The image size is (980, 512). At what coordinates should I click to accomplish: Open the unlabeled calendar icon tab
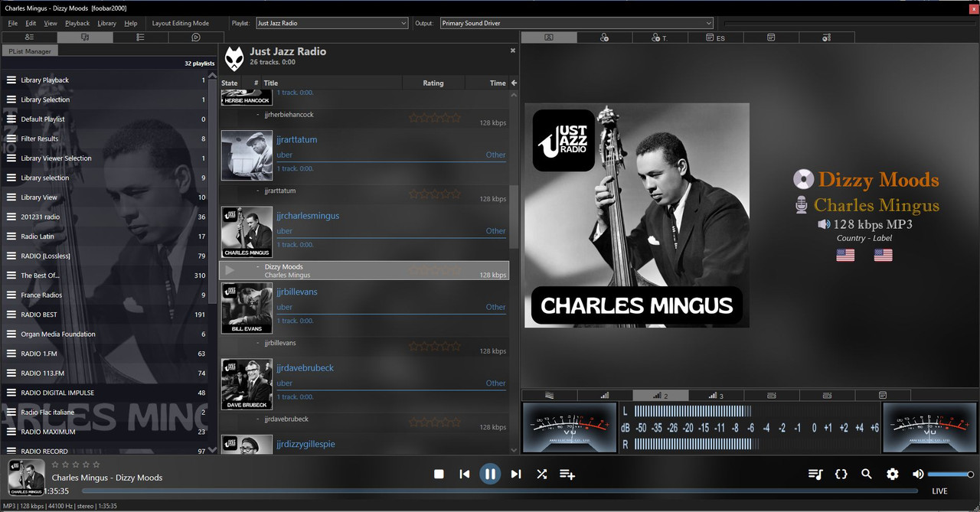coord(771,37)
